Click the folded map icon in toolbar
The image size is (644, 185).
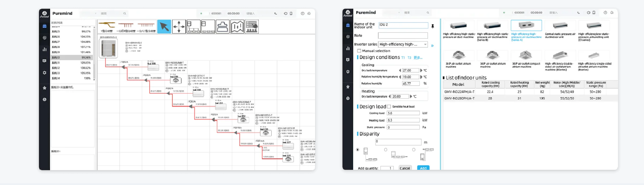(237, 27)
